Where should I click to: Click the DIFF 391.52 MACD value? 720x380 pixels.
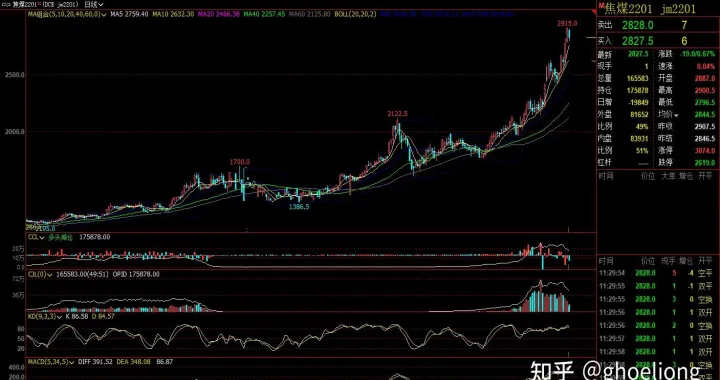click(x=96, y=362)
